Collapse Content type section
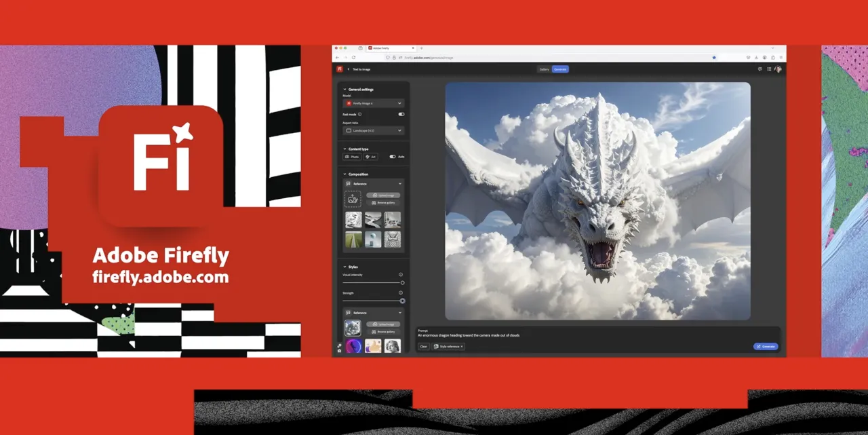This screenshot has height=435, width=868. (344, 149)
